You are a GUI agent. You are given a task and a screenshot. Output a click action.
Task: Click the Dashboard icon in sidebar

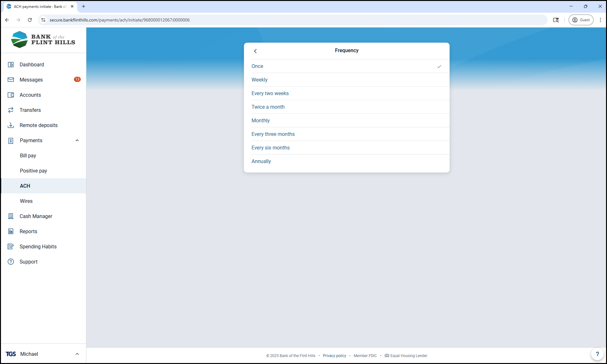pyautogui.click(x=11, y=64)
